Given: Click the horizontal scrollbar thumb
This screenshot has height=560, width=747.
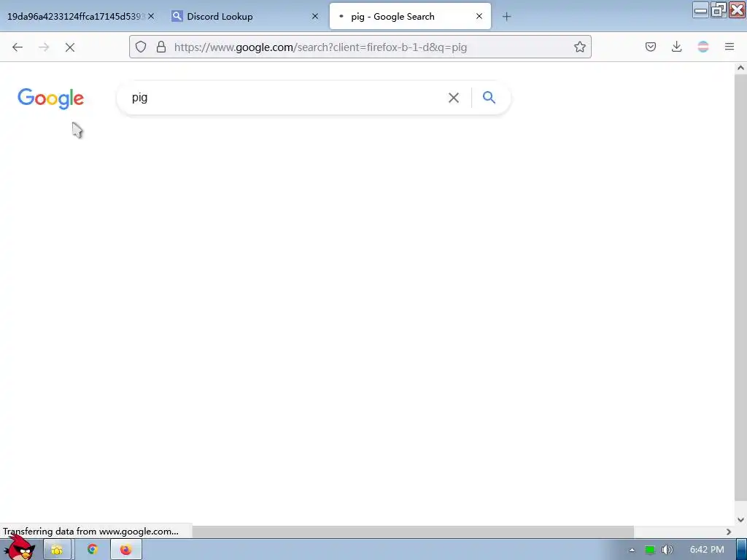Looking at the screenshot, I should click(413, 532).
